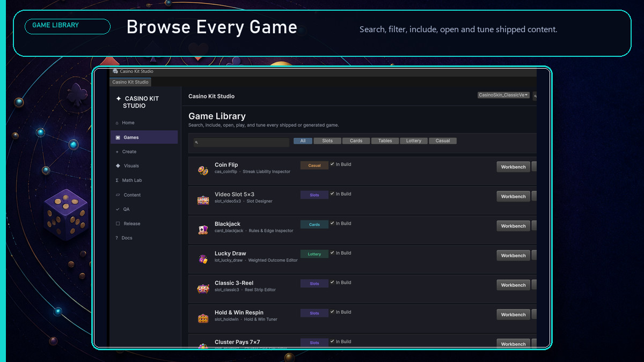Screen dimensions: 644x362
Task: Open Workbench for Hold & Win Respin
Action: [513, 314]
